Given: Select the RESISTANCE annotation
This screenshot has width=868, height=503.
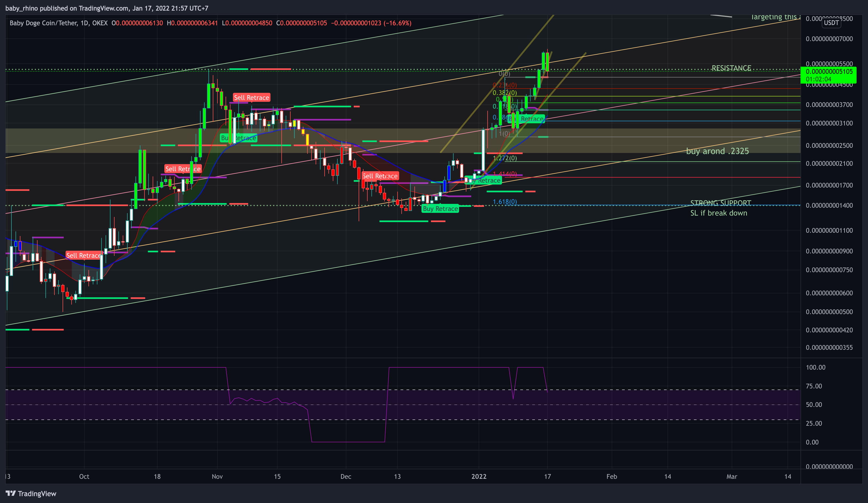Looking at the screenshot, I should coord(731,68).
